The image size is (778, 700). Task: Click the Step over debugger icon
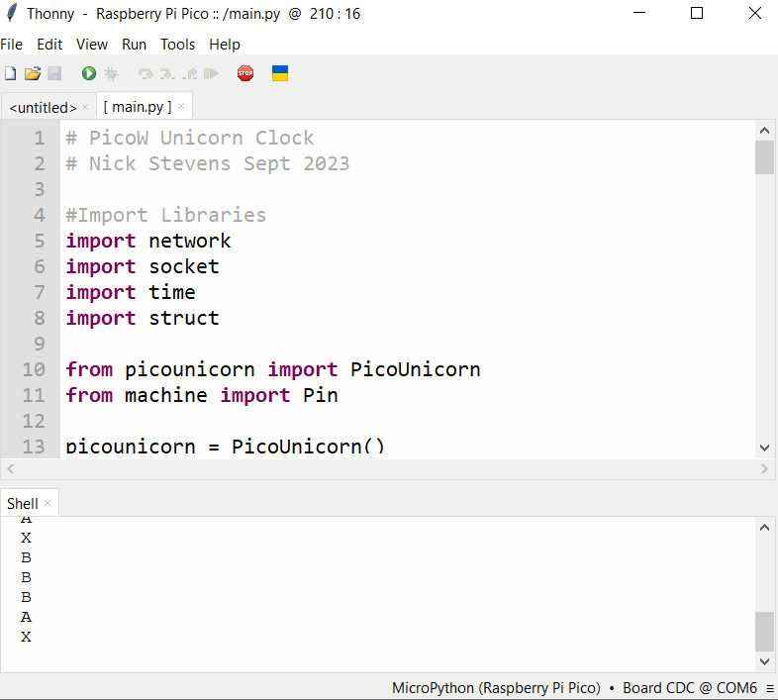[146, 74]
